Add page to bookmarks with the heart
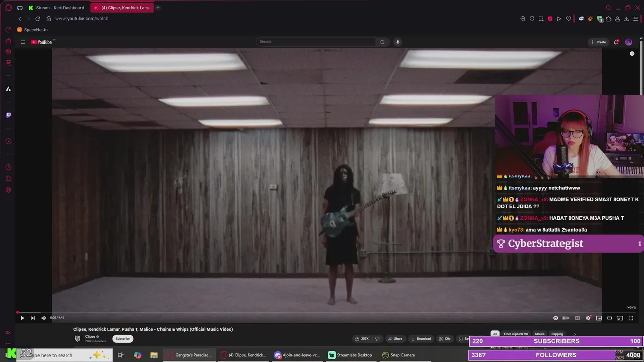This screenshot has height=362, width=644. [568, 19]
